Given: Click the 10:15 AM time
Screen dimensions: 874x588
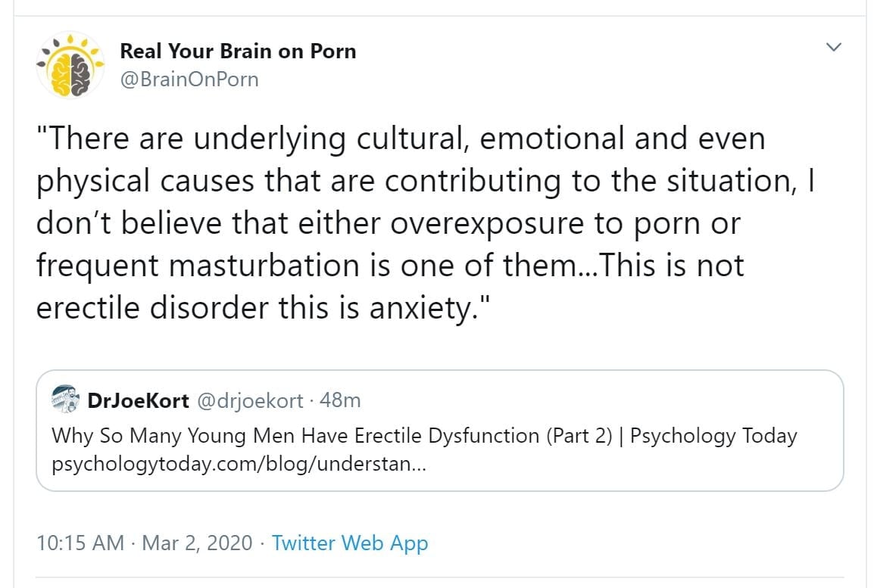Looking at the screenshot, I should coord(80,543).
